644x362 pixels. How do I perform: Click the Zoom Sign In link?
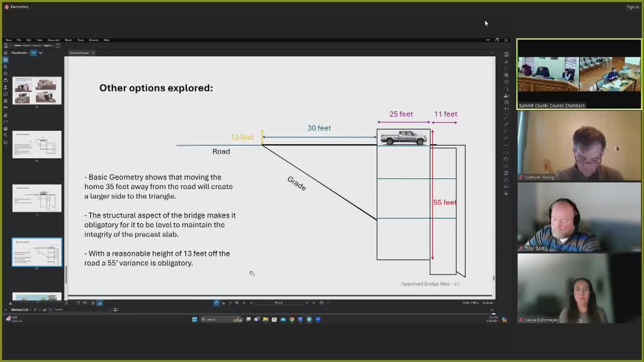click(632, 7)
